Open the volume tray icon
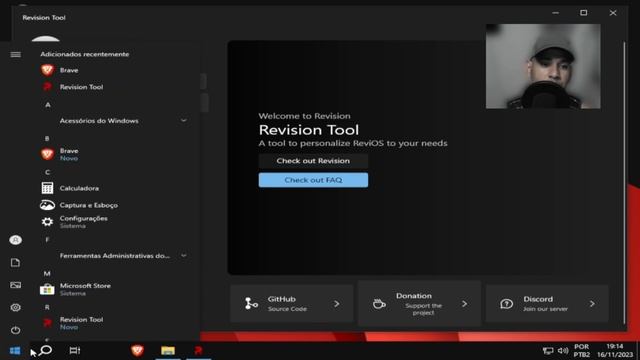This screenshot has width=640, height=360. point(563,351)
